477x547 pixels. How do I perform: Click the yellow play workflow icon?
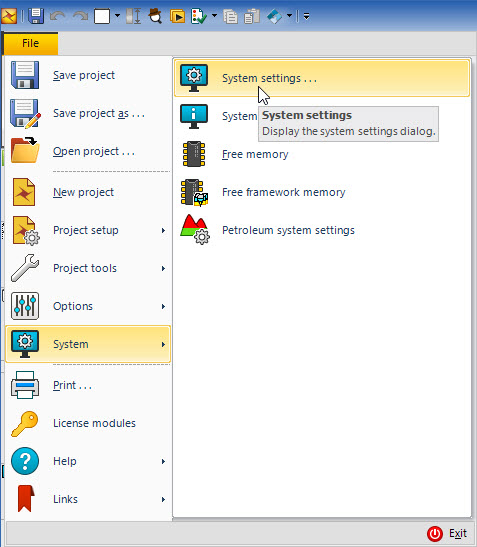coord(177,16)
